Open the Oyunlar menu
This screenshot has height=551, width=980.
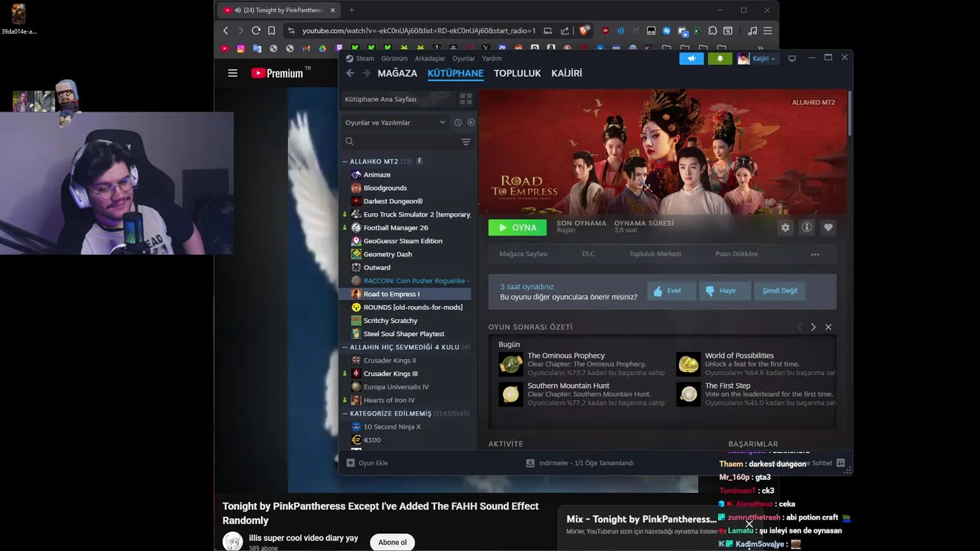[463, 58]
